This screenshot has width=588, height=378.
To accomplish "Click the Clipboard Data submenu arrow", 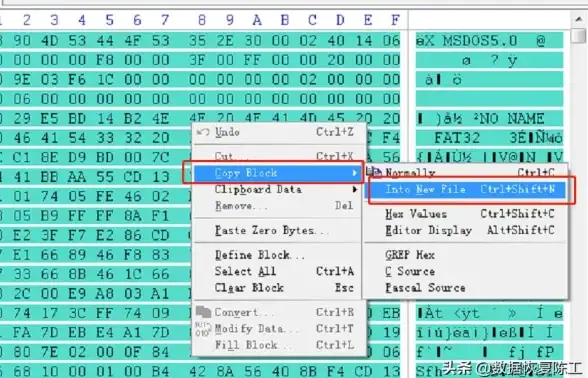I will [354, 189].
